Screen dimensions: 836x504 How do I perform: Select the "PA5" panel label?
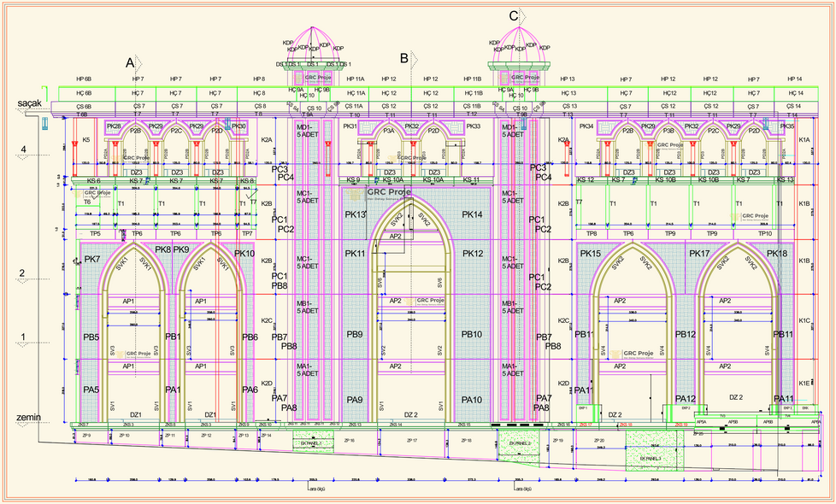coord(91,390)
